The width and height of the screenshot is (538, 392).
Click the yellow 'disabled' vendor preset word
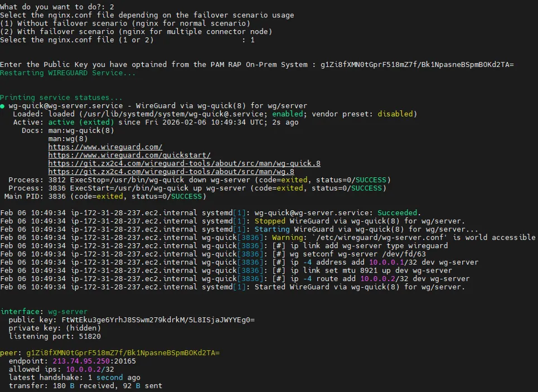click(x=395, y=114)
